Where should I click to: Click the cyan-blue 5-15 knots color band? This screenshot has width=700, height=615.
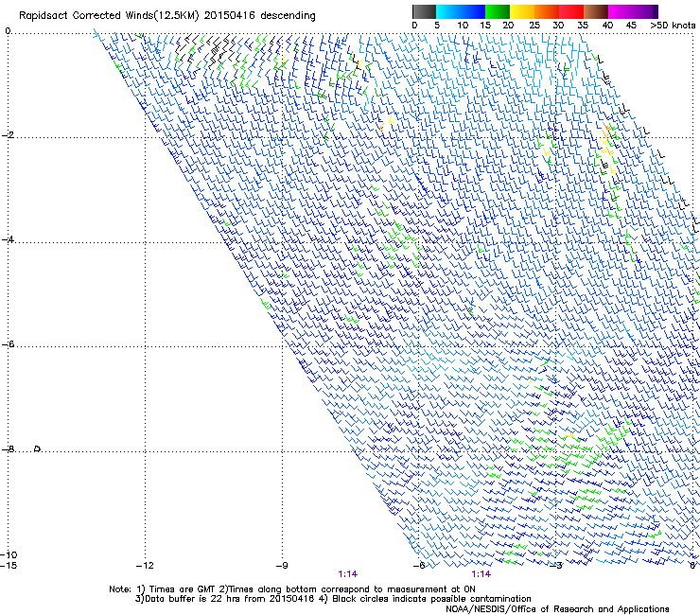[461, 11]
